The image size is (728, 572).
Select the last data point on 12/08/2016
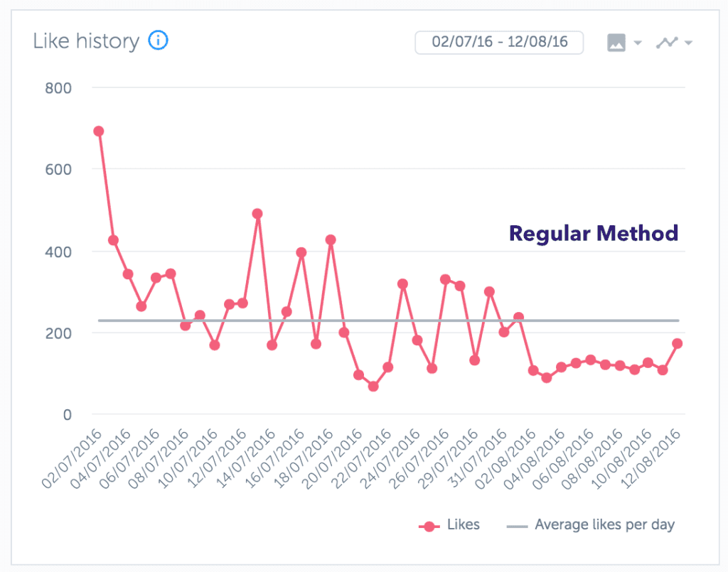coord(677,343)
